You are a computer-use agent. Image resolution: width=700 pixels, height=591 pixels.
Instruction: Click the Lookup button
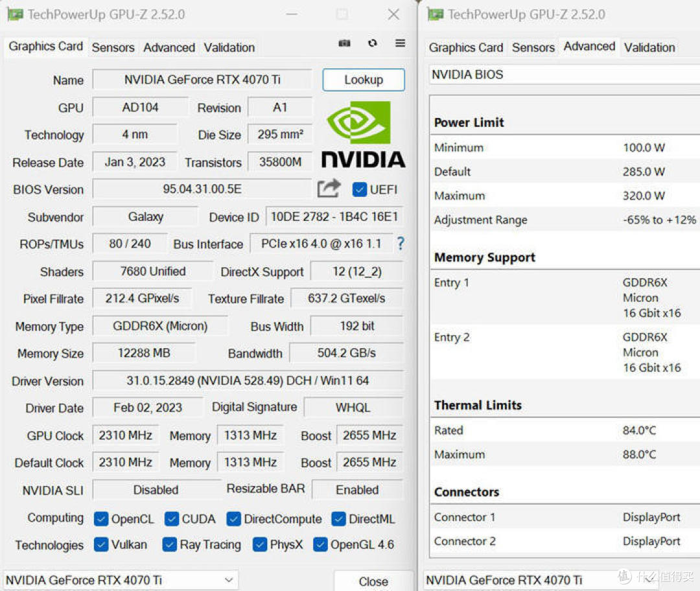point(364,80)
